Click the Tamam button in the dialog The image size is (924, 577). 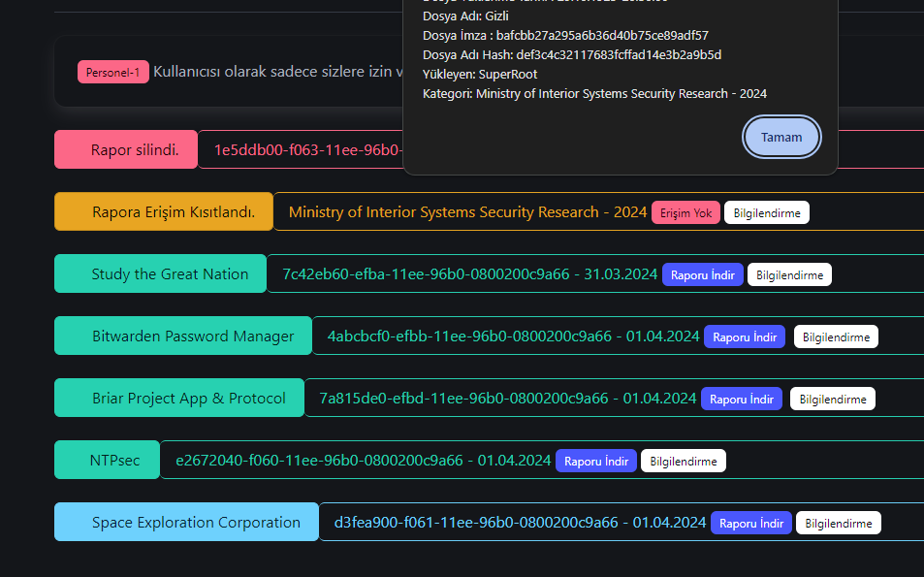781,138
